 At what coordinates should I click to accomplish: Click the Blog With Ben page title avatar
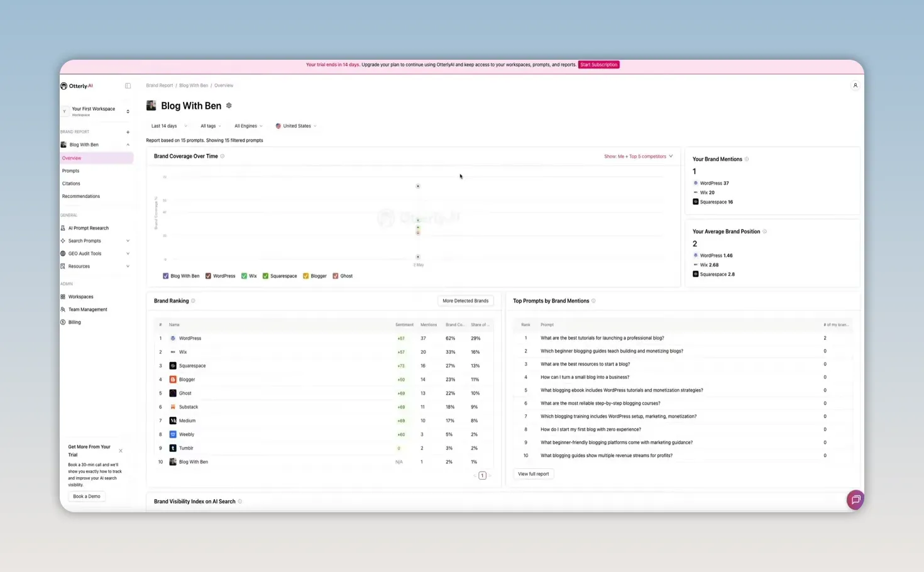click(151, 106)
